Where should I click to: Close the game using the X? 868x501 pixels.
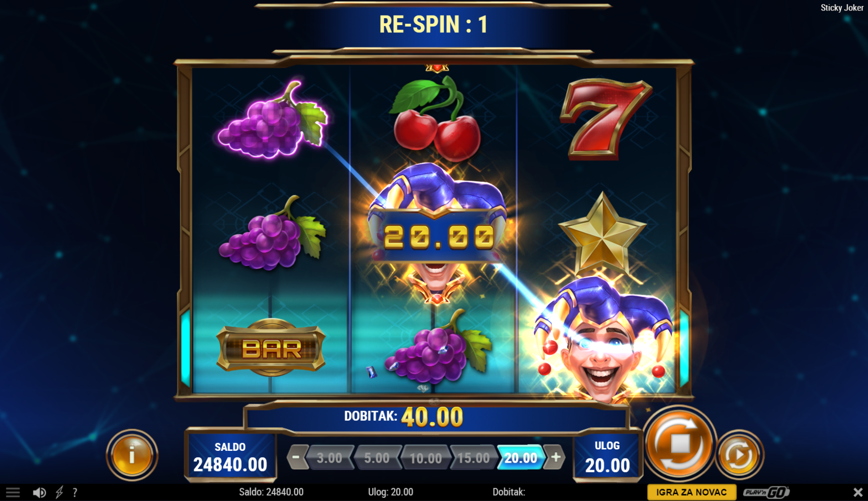coord(858,492)
